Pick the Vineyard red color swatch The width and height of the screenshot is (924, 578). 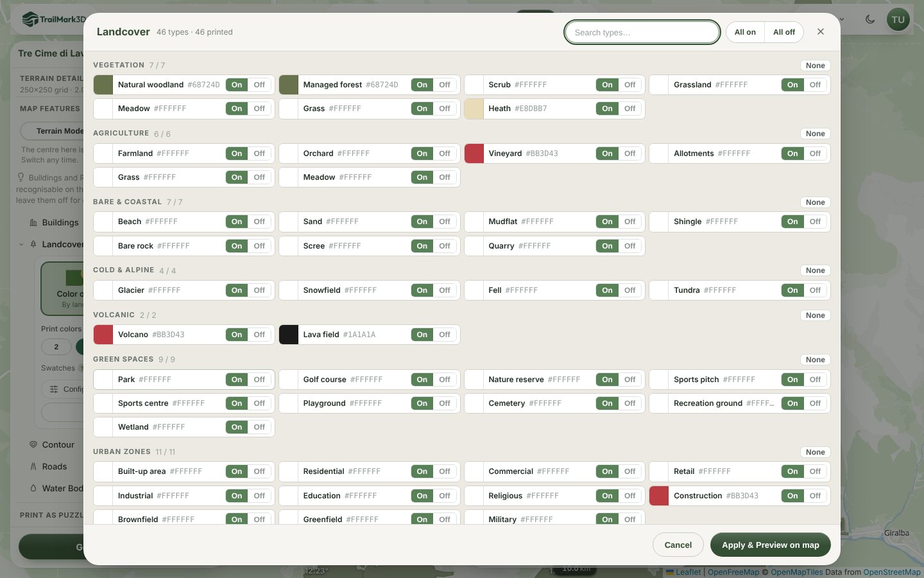(x=474, y=153)
